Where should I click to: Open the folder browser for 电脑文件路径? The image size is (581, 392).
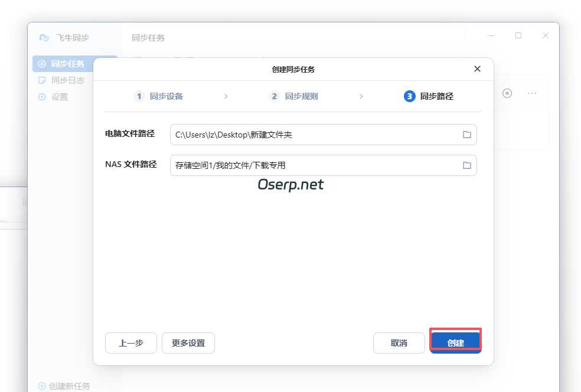(467, 135)
